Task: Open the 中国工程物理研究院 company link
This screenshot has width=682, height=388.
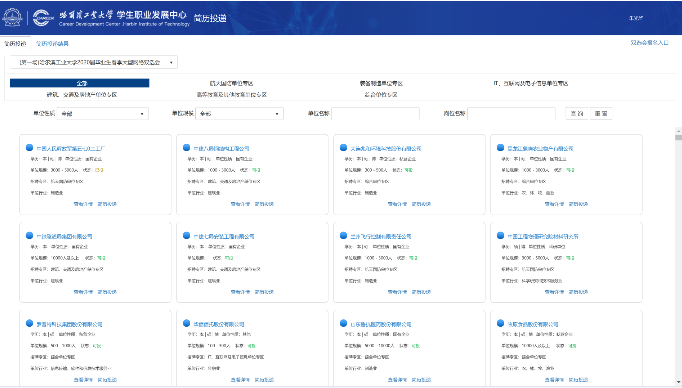Action: point(543,236)
